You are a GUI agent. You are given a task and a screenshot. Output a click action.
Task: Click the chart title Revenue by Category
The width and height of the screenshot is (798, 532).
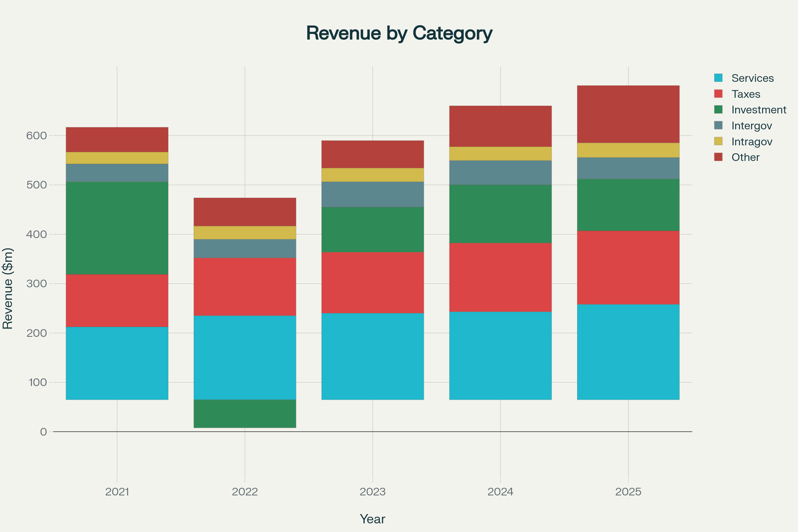[x=399, y=33]
